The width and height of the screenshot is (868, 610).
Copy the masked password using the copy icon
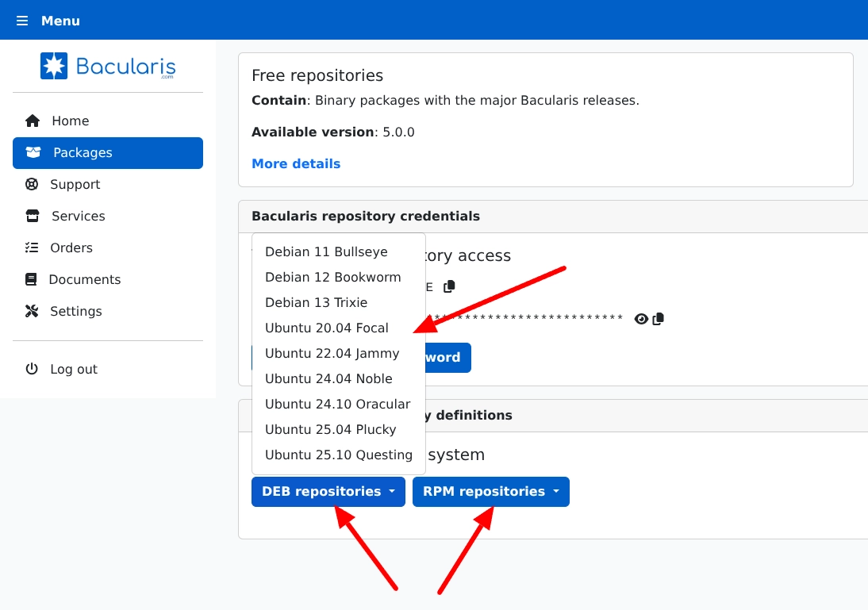click(x=658, y=318)
